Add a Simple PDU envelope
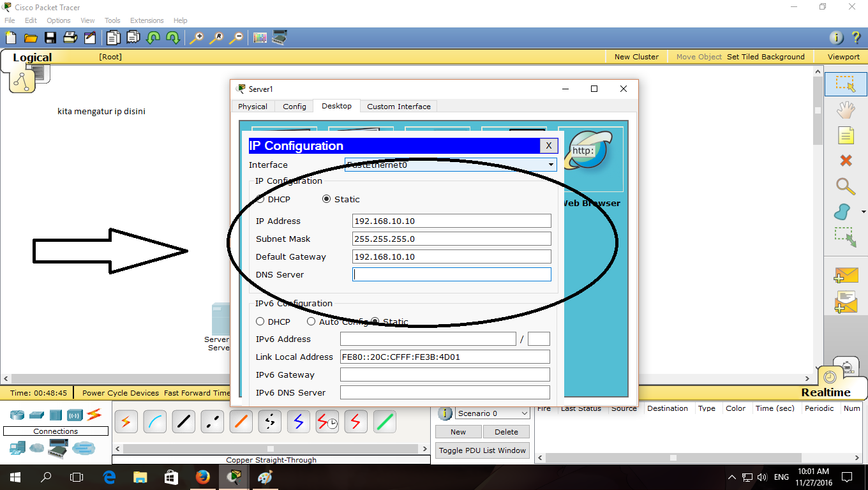This screenshot has width=868, height=490. (846, 275)
